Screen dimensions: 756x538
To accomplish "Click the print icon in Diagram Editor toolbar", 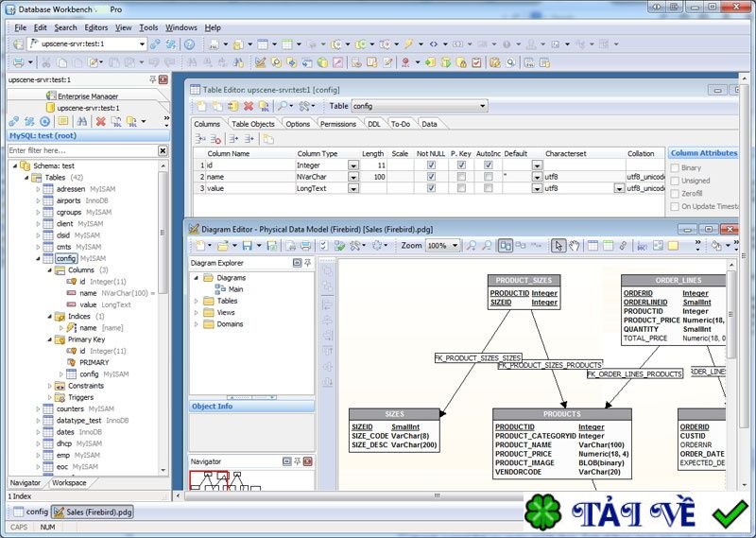I will coord(305,246).
